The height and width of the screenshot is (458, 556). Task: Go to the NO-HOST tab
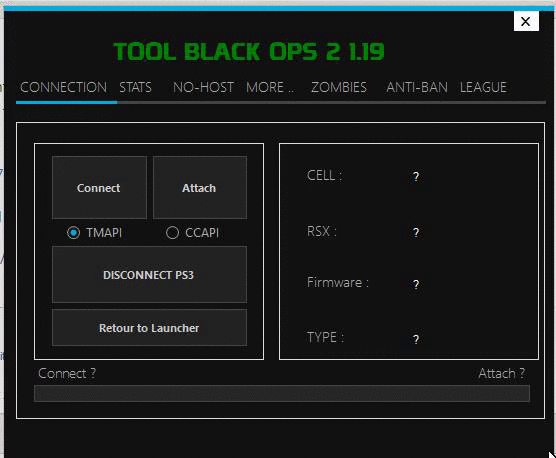(x=203, y=87)
